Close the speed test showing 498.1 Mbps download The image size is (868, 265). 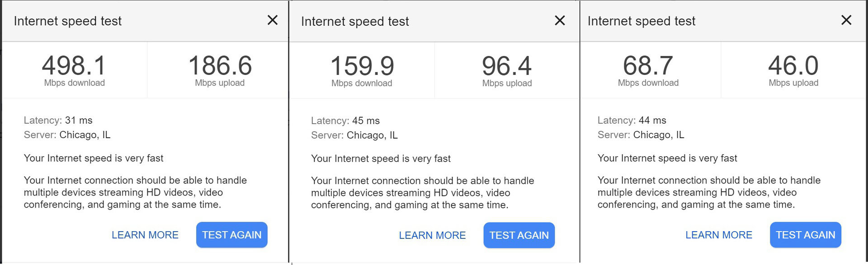(x=272, y=20)
